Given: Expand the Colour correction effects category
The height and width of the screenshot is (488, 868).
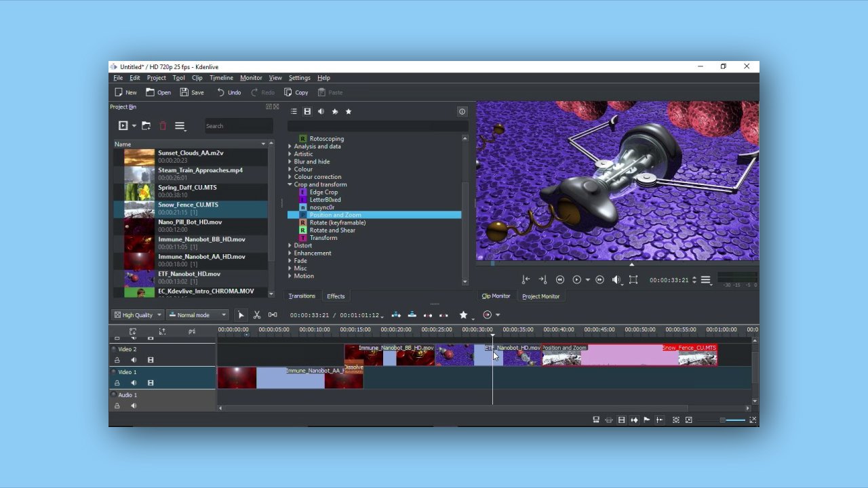Looking at the screenshot, I should pos(290,176).
